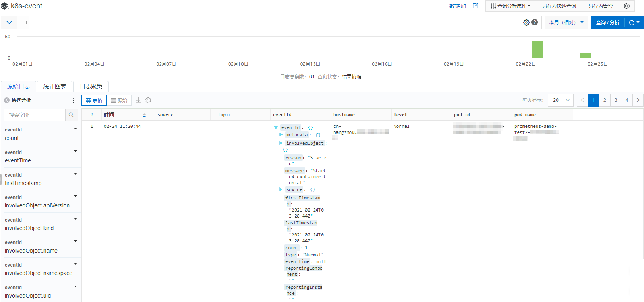
Task: Download logs using the download icon
Action: coord(138,100)
